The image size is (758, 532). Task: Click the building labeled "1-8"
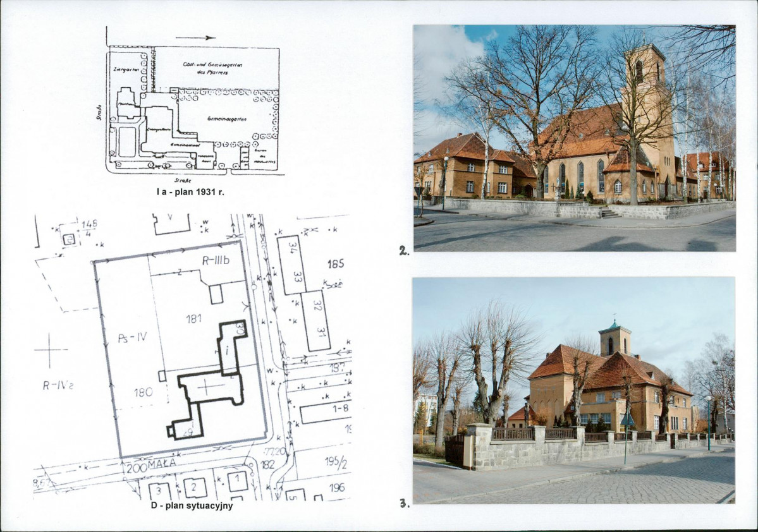(x=326, y=413)
